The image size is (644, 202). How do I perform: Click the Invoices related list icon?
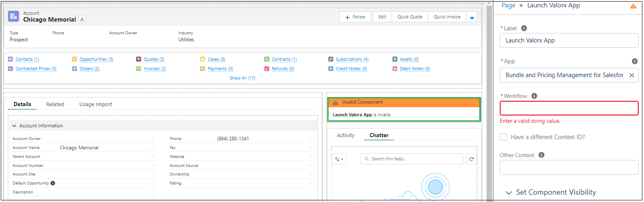click(139, 69)
